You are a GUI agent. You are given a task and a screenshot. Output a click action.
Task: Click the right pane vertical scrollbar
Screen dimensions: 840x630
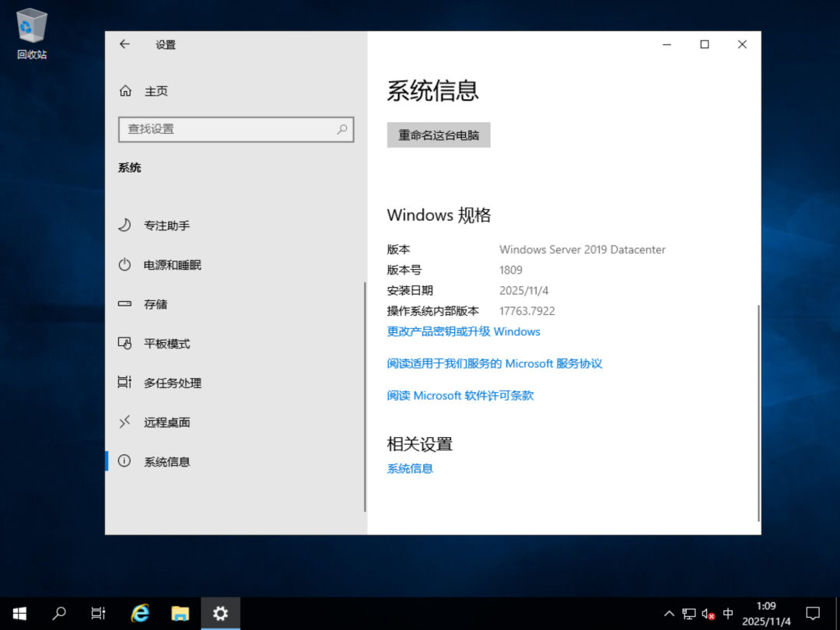[x=758, y=412]
